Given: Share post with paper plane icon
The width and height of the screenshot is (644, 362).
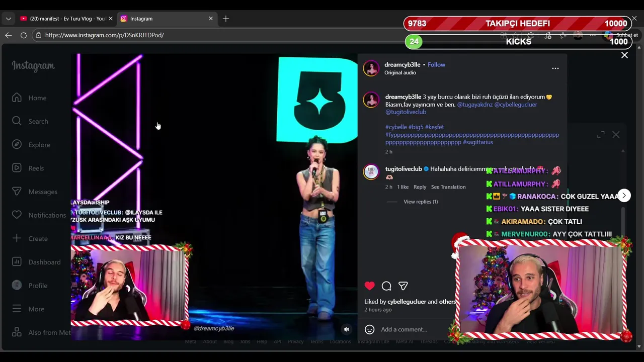Looking at the screenshot, I should click(403, 286).
